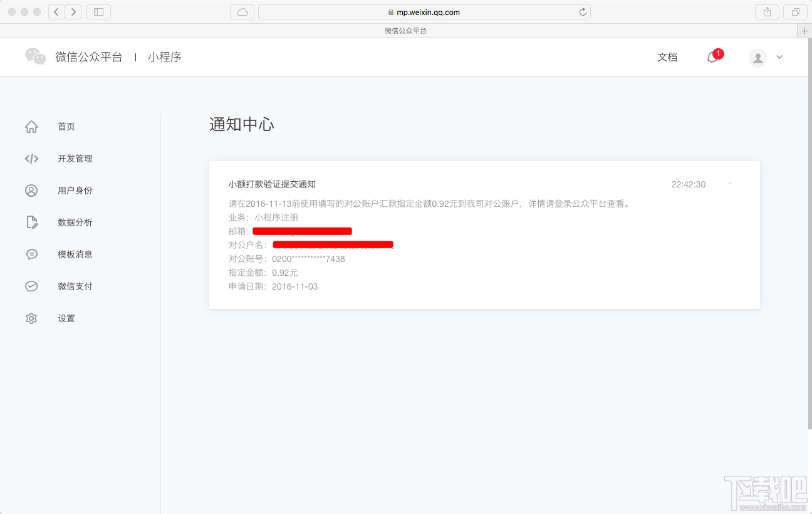Open the notification bell with red badge

click(x=712, y=57)
